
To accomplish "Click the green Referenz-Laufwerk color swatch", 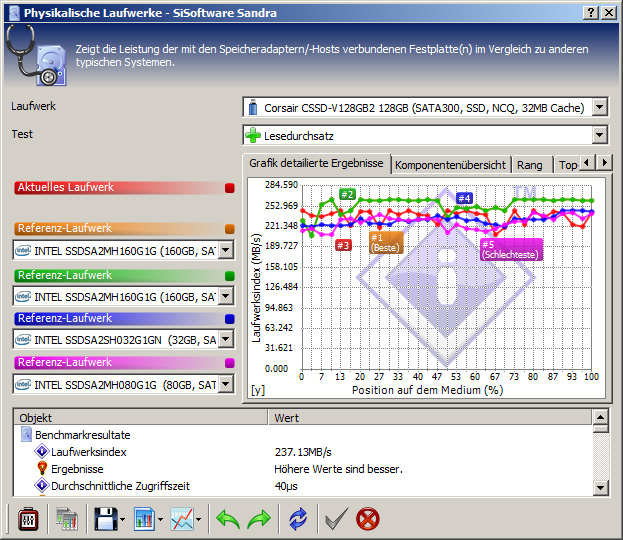I will click(230, 276).
